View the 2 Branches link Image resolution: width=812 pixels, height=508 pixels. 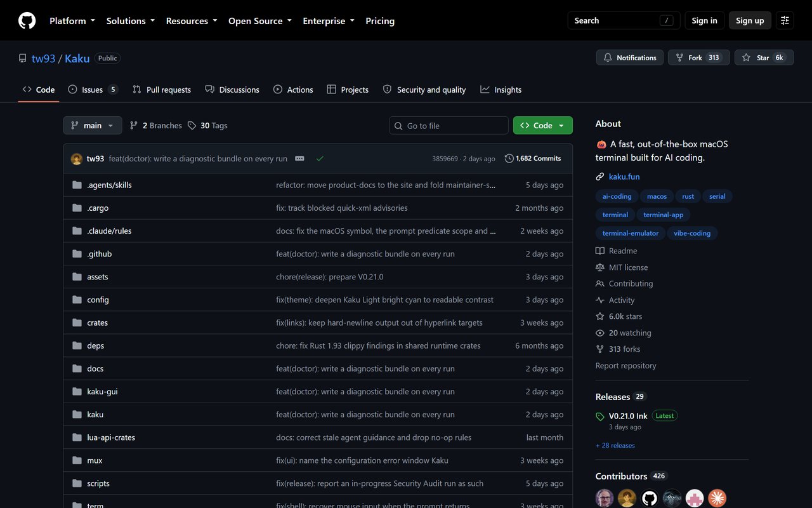coord(155,126)
